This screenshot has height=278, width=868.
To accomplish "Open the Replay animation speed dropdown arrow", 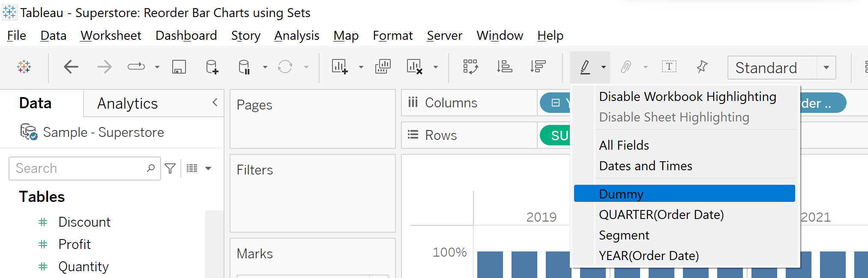I will 157,67.
